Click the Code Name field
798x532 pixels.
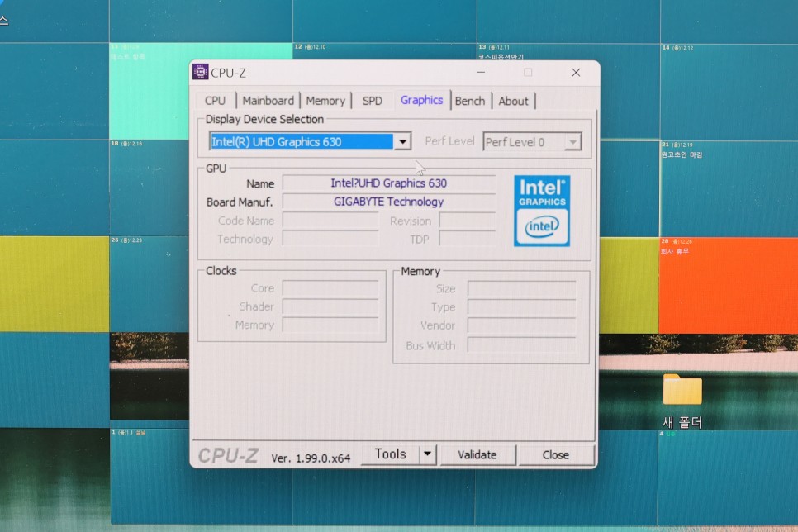(330, 221)
